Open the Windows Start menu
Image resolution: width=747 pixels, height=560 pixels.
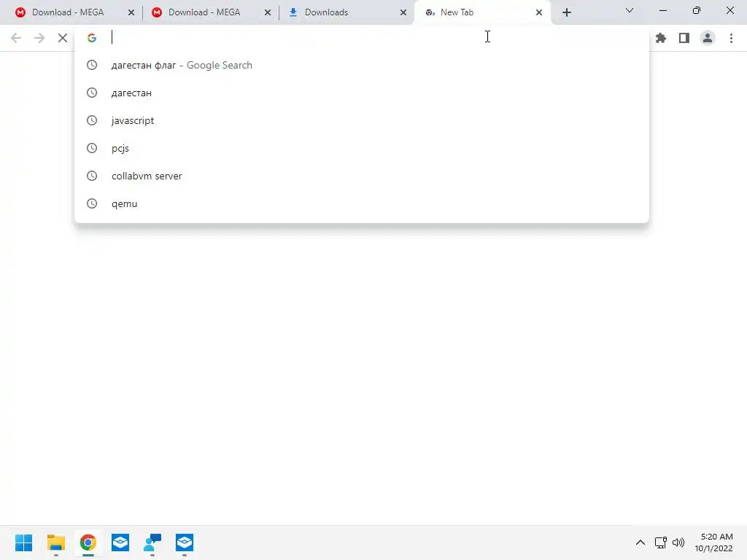(24, 542)
